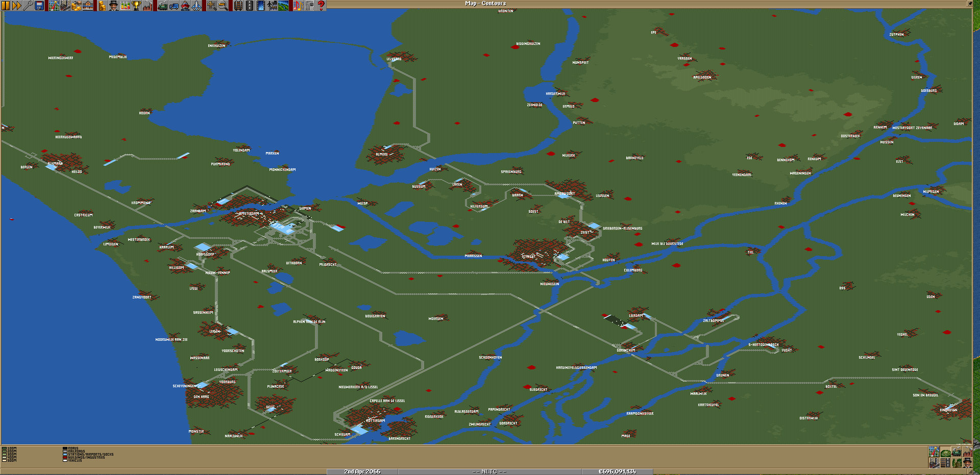Open the game options wrench menu
This screenshot has width=980, height=475.
(28, 6)
